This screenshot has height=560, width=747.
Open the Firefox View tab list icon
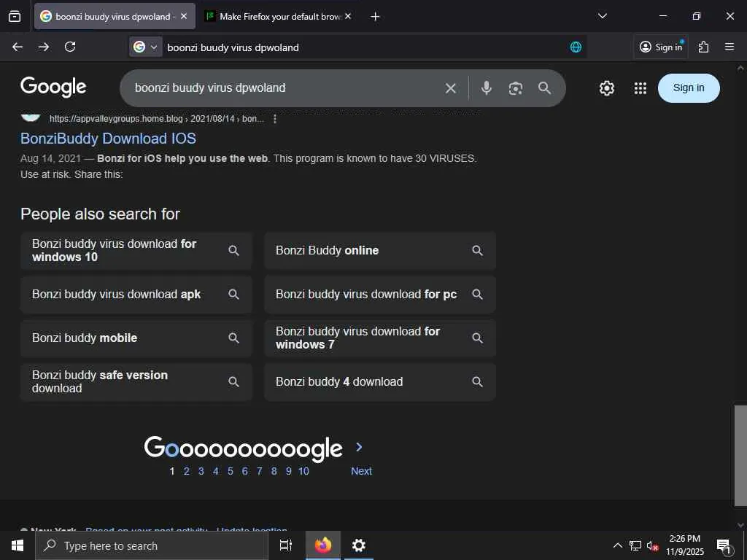tap(15, 17)
